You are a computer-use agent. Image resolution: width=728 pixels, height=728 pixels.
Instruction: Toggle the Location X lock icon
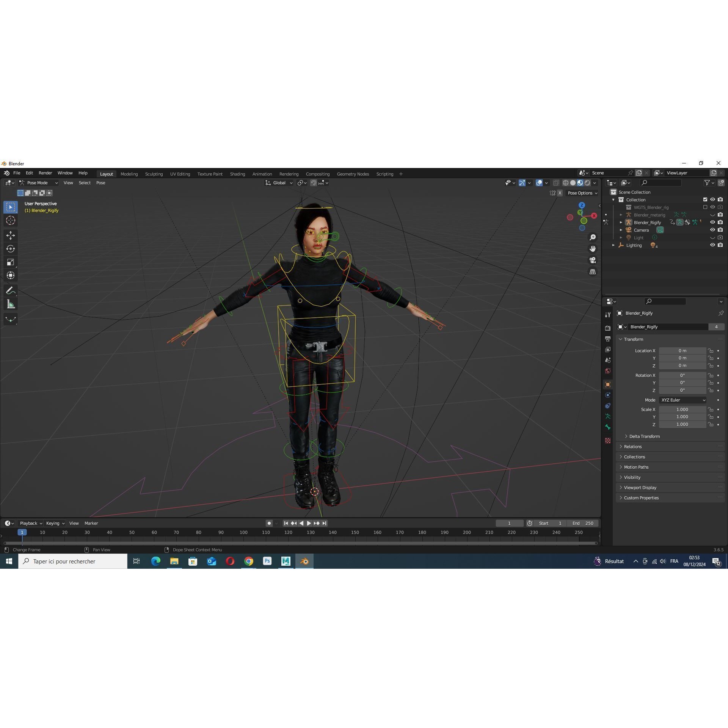point(711,351)
